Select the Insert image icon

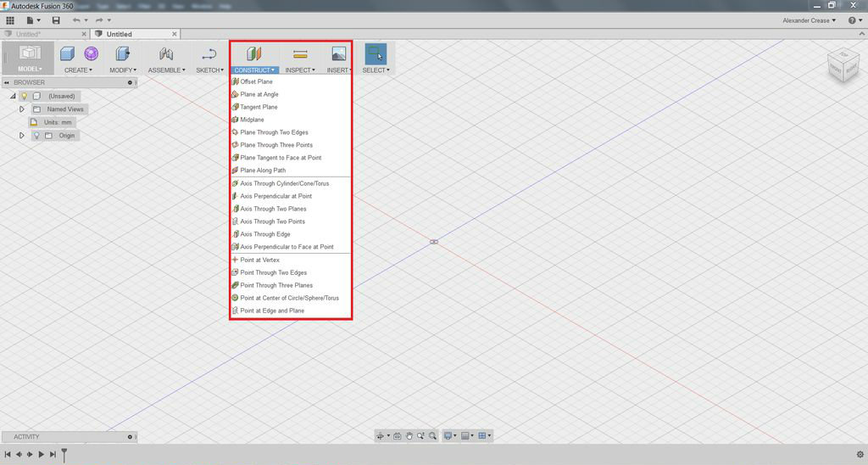(x=339, y=53)
